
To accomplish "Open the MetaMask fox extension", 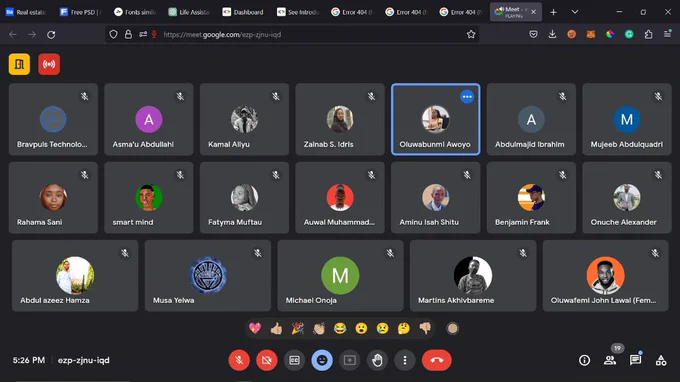I will [591, 34].
